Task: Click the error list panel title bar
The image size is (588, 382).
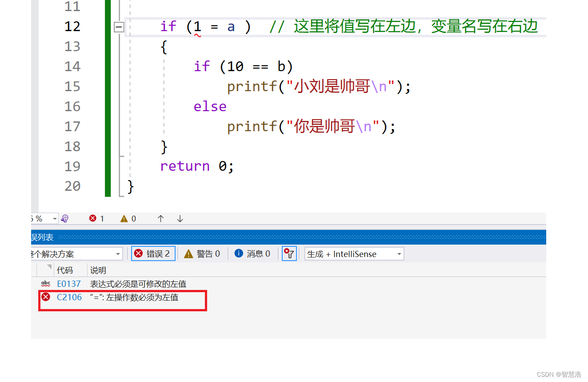Action: [x=288, y=237]
